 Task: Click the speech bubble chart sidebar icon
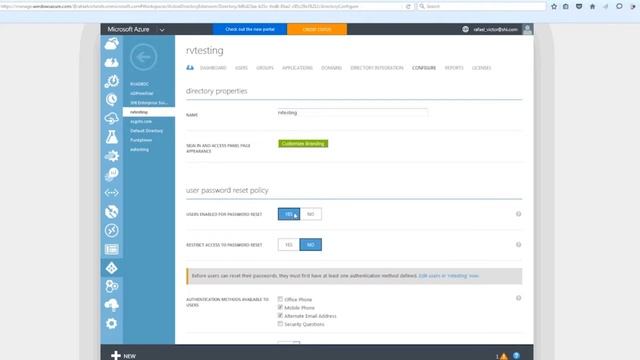[111, 174]
